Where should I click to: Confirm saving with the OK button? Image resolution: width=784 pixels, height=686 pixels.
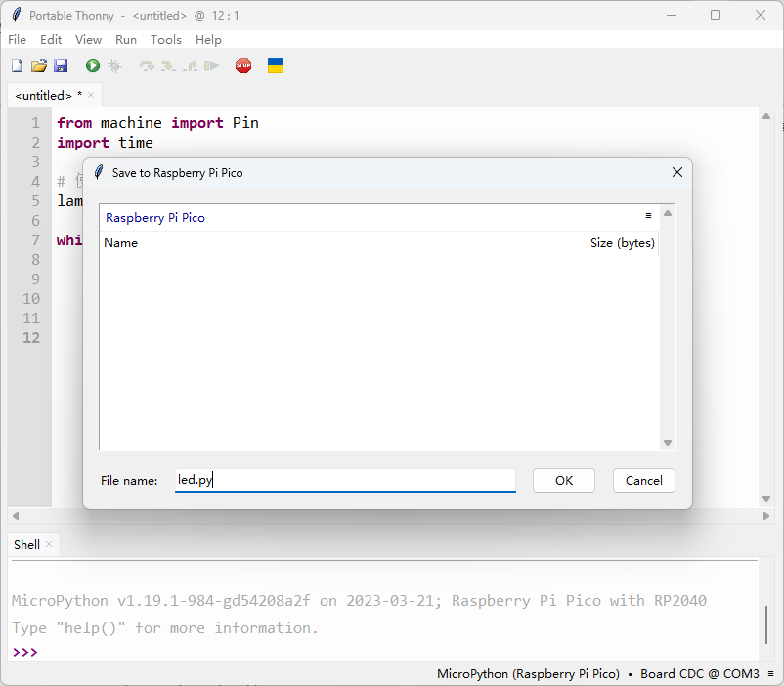(564, 480)
